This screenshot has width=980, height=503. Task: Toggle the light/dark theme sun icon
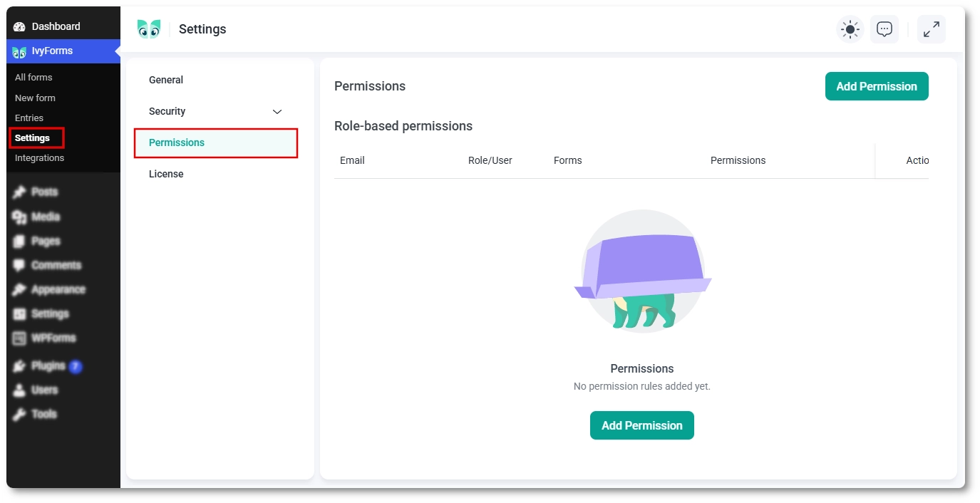pyautogui.click(x=850, y=29)
